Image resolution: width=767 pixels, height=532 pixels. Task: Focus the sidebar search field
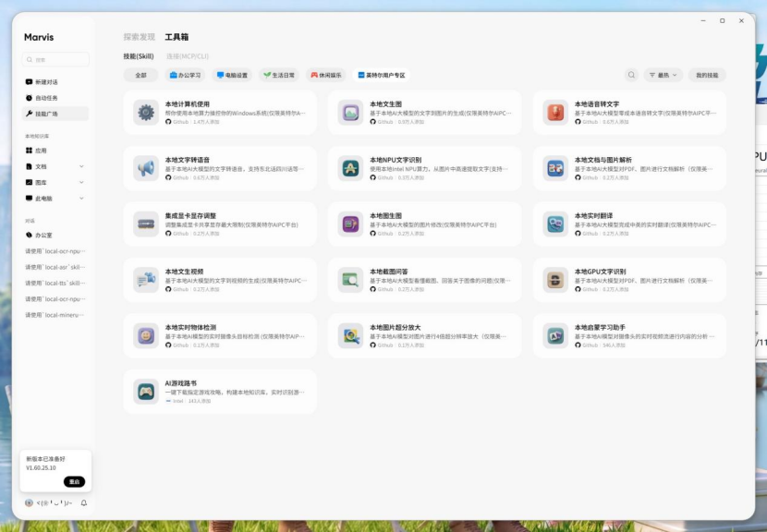click(55, 59)
